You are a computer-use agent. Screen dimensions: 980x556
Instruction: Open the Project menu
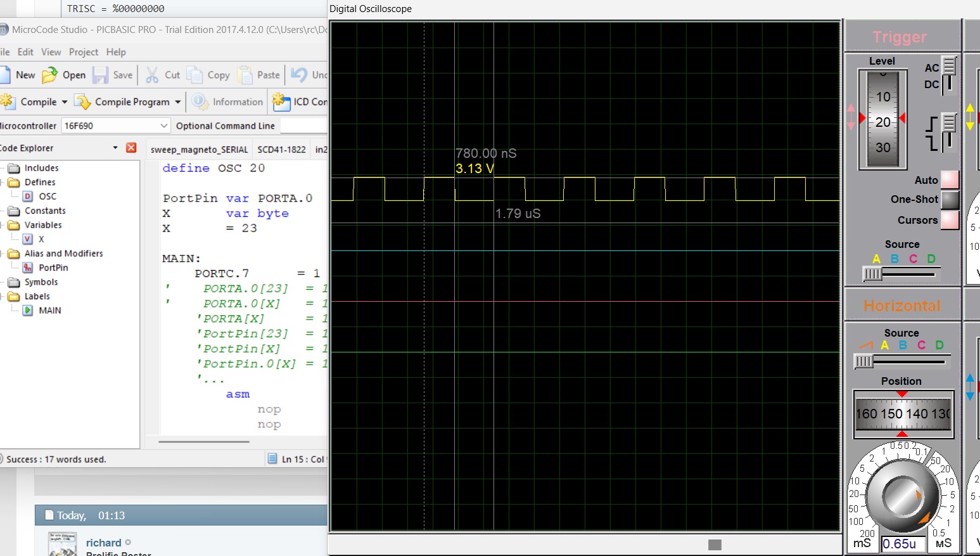[83, 52]
